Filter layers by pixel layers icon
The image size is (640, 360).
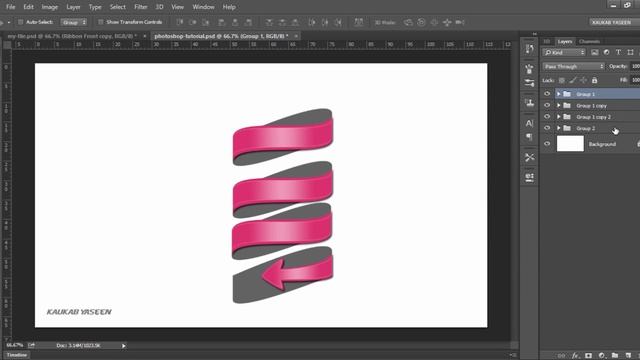click(595, 52)
